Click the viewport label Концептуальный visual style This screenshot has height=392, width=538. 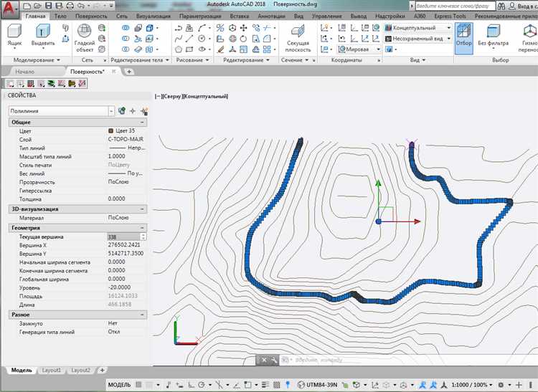tap(206, 97)
